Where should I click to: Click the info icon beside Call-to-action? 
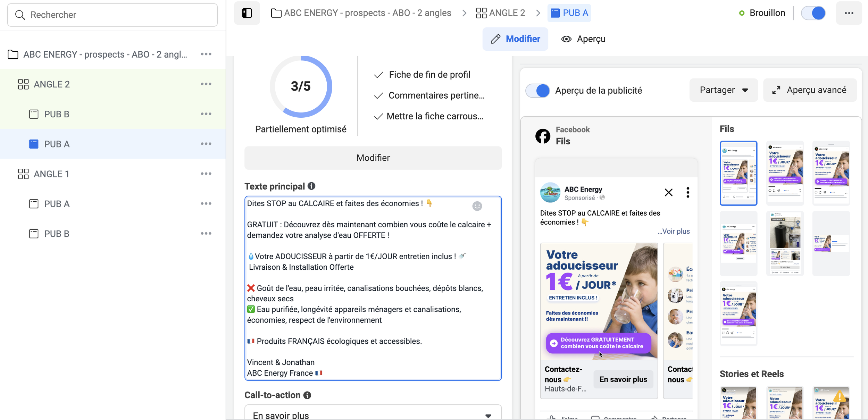307,395
